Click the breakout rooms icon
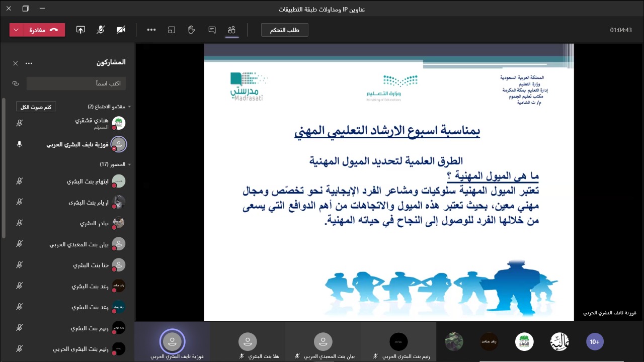 [x=172, y=30]
